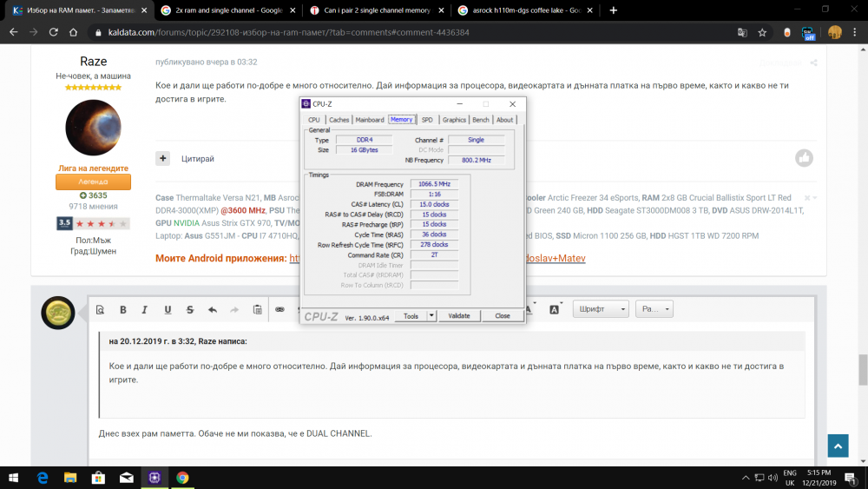Click the translate page icon in address bar
Image resolution: width=868 pixels, height=489 pixels.
tap(742, 32)
